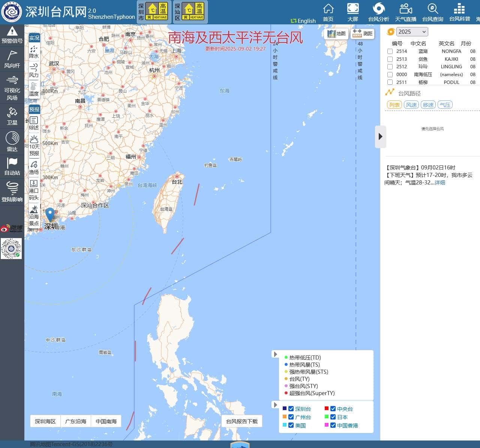Switch to the pressure (气压) tab
This screenshot has height=448, width=480.
coord(445,105)
